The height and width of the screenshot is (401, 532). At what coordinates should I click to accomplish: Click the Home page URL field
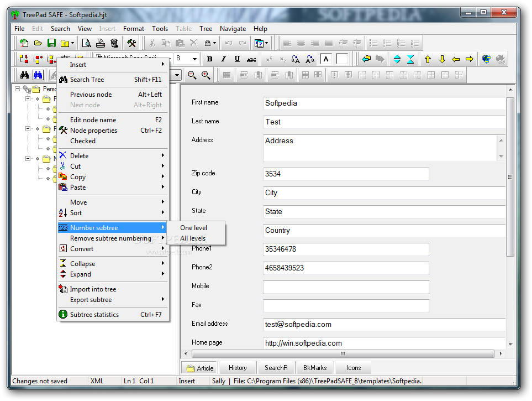click(x=384, y=343)
